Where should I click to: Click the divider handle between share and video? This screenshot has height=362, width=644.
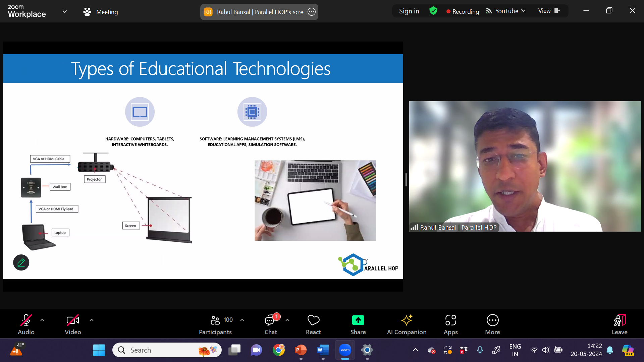pyautogui.click(x=406, y=180)
